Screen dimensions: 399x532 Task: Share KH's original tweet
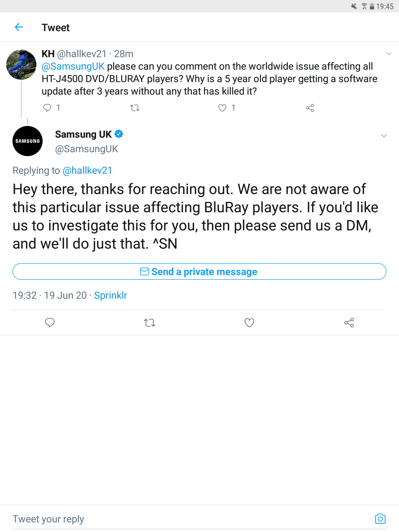[x=310, y=108]
